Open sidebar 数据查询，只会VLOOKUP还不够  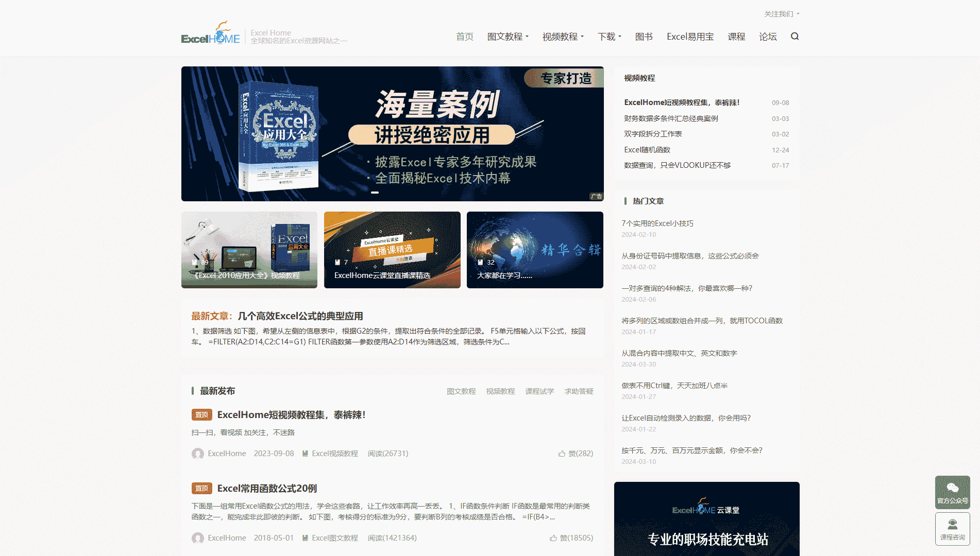[x=677, y=165]
